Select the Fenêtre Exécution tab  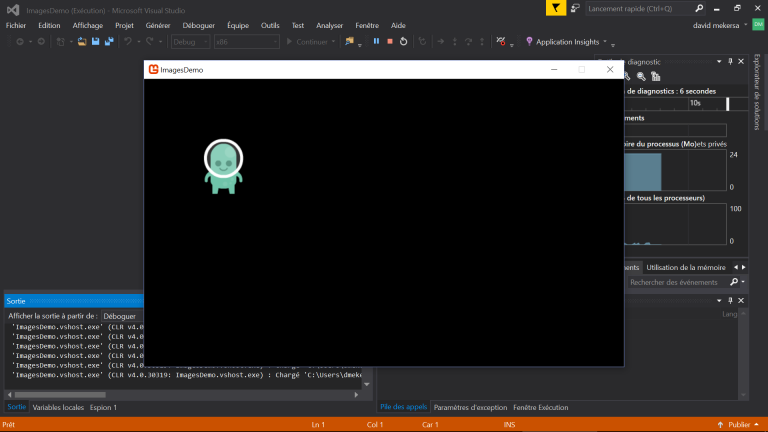(541, 408)
